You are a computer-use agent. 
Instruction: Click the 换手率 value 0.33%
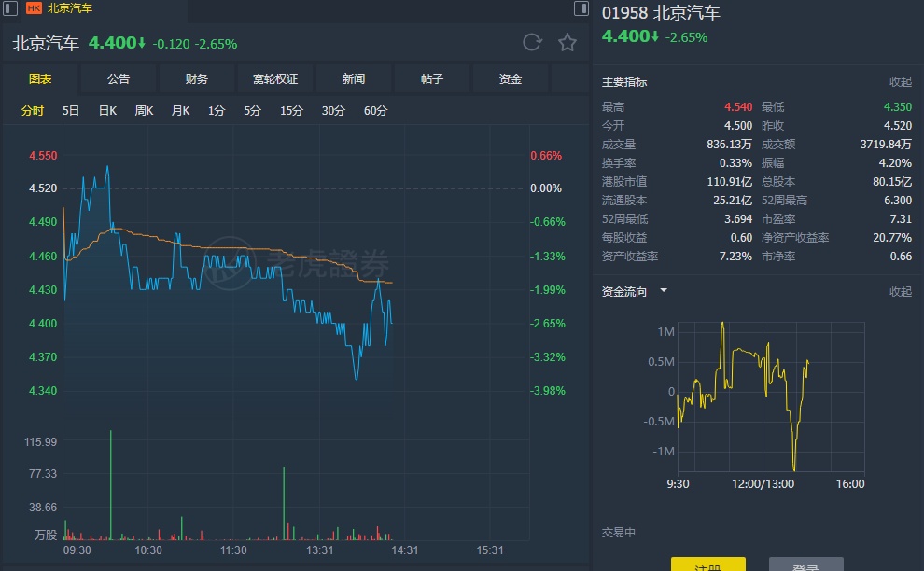(x=735, y=163)
